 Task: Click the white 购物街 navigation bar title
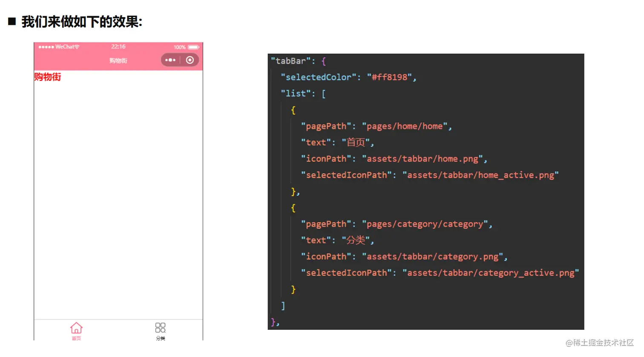(x=118, y=60)
